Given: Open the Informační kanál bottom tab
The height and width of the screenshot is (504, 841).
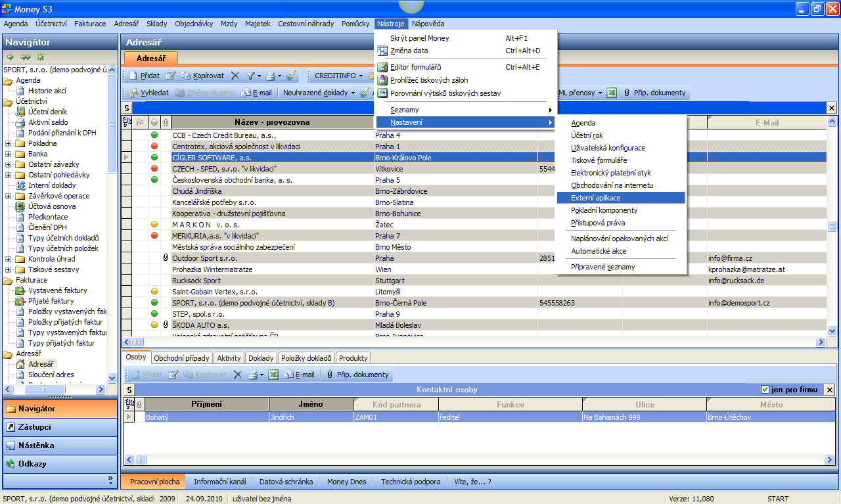Looking at the screenshot, I should coord(219,482).
